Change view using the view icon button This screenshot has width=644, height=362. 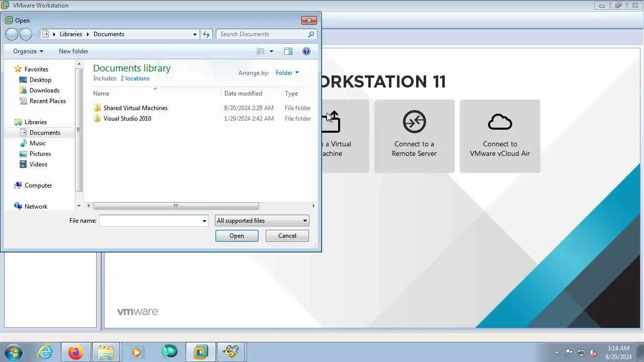[x=260, y=51]
